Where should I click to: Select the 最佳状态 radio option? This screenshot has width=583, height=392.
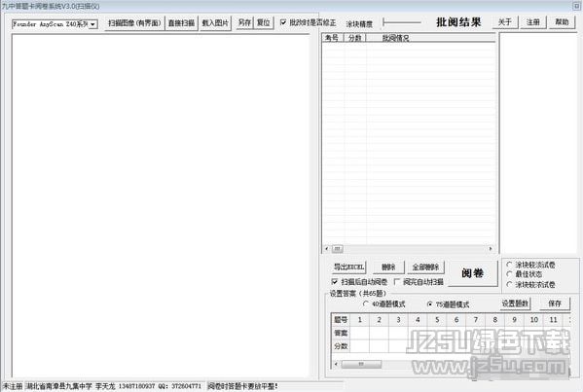(509, 274)
